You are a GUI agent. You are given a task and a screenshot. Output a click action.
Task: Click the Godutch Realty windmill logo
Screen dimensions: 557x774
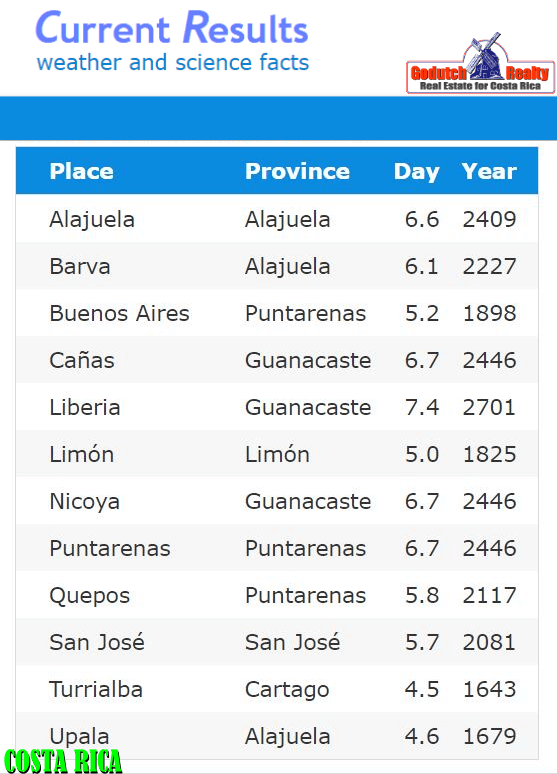[x=480, y=64]
